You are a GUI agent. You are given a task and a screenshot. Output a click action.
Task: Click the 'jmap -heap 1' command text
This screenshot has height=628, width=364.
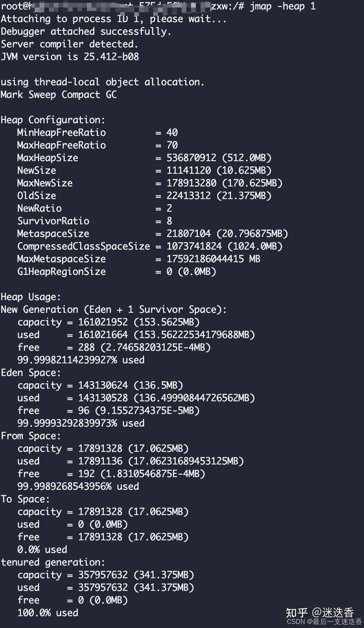283,6
